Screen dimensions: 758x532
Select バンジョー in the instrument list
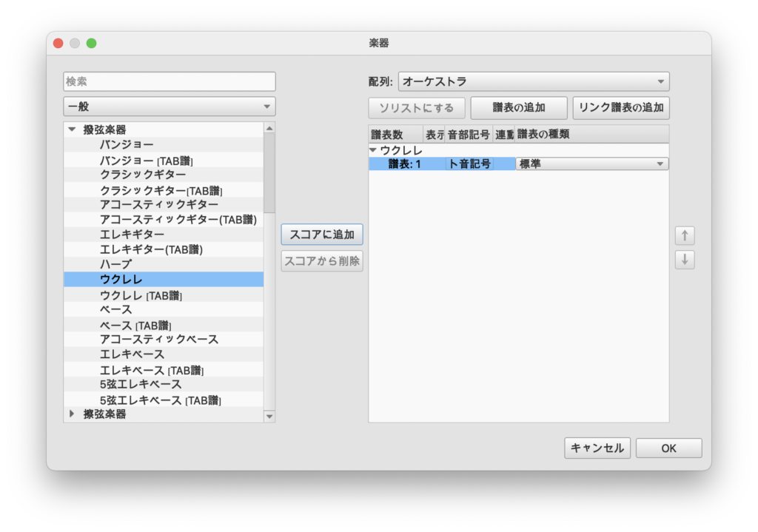pos(127,145)
